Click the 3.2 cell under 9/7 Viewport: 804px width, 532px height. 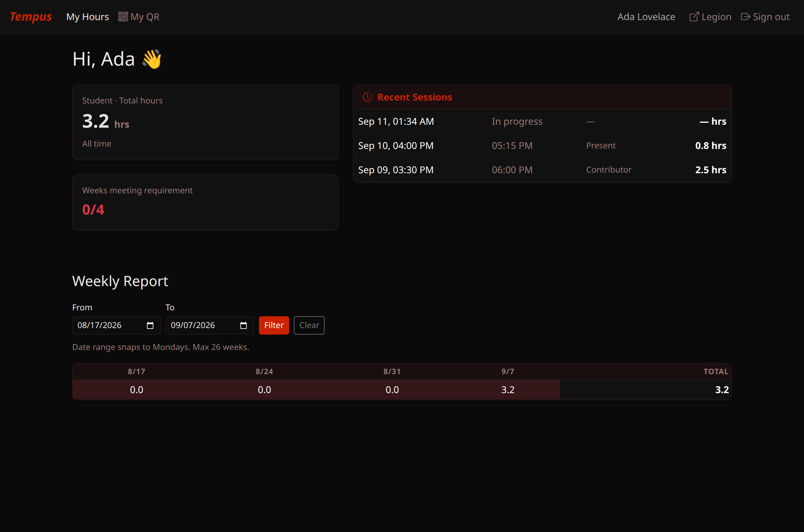[508, 390]
